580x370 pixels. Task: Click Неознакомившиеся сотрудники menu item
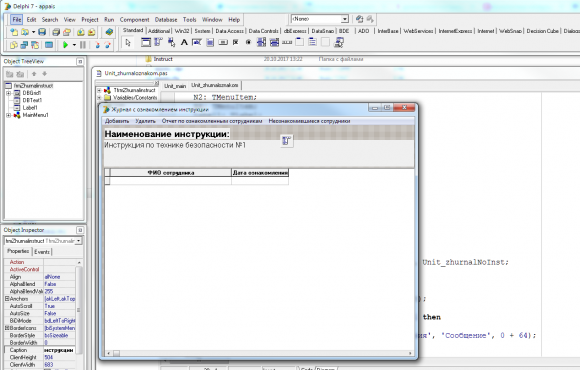[309, 121]
